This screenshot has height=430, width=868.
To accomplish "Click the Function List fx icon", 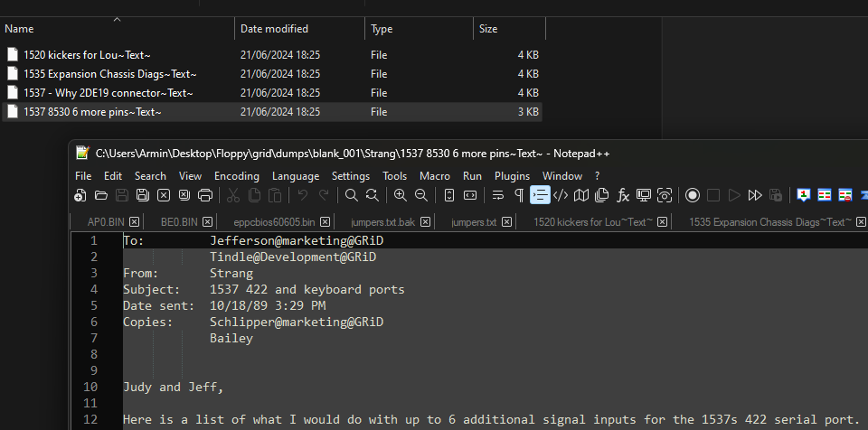I will click(x=623, y=195).
